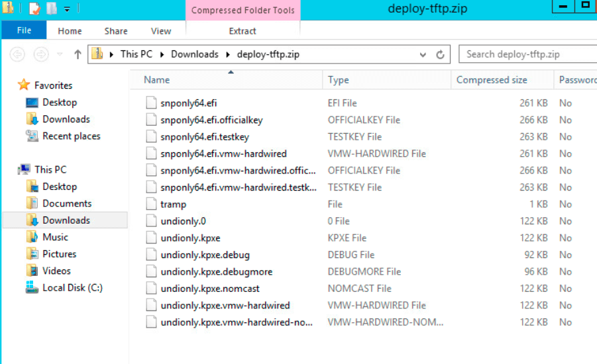Open Downloads under Favorites

point(66,119)
